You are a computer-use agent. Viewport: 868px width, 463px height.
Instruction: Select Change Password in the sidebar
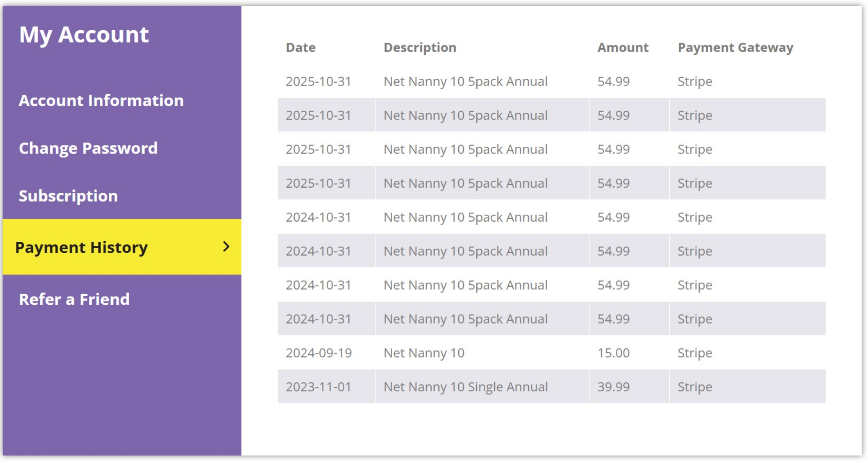pyautogui.click(x=88, y=148)
